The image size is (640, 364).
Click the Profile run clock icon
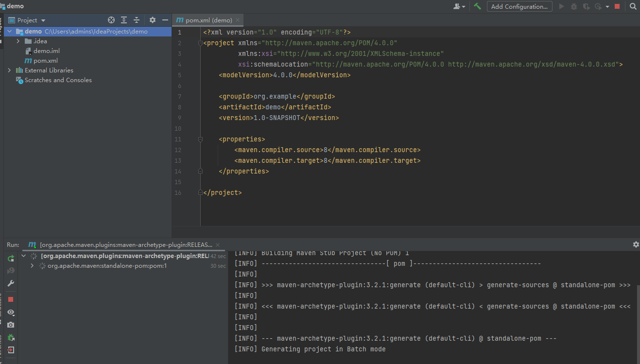coord(598,6)
